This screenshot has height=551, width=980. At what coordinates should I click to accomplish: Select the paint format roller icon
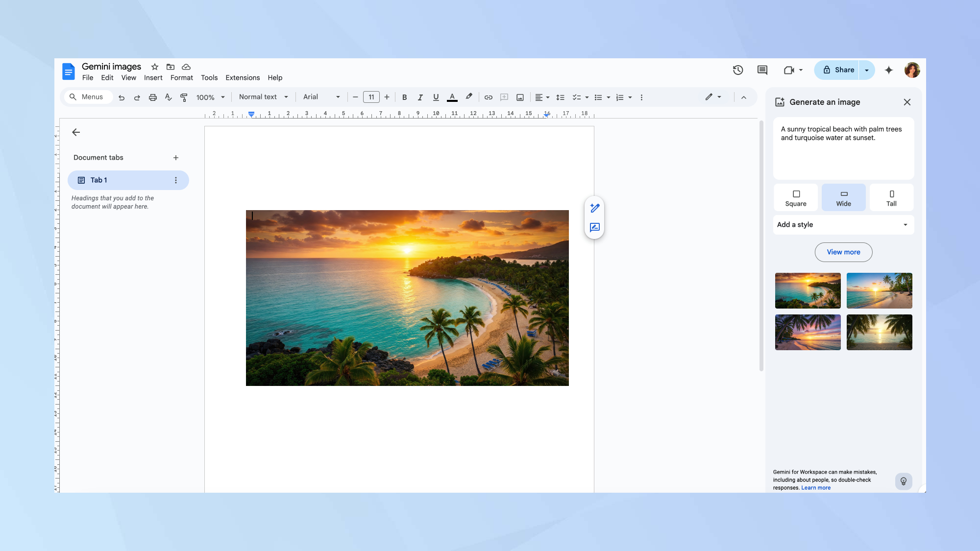point(184,97)
